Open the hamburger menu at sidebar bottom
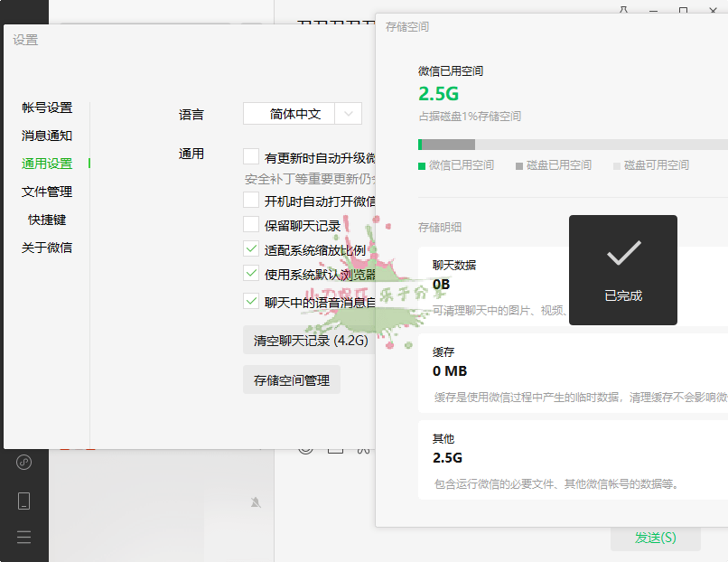The height and width of the screenshot is (562, 728). [23, 537]
